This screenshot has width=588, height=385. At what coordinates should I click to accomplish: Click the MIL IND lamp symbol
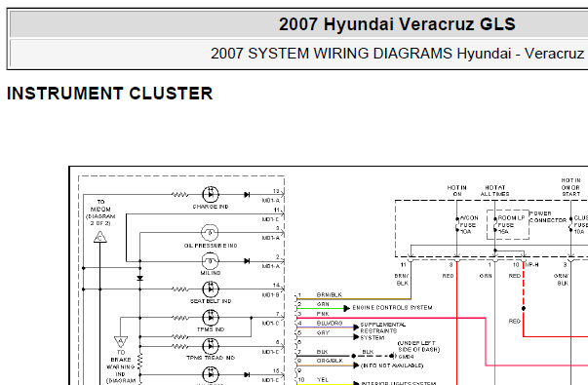click(x=210, y=261)
